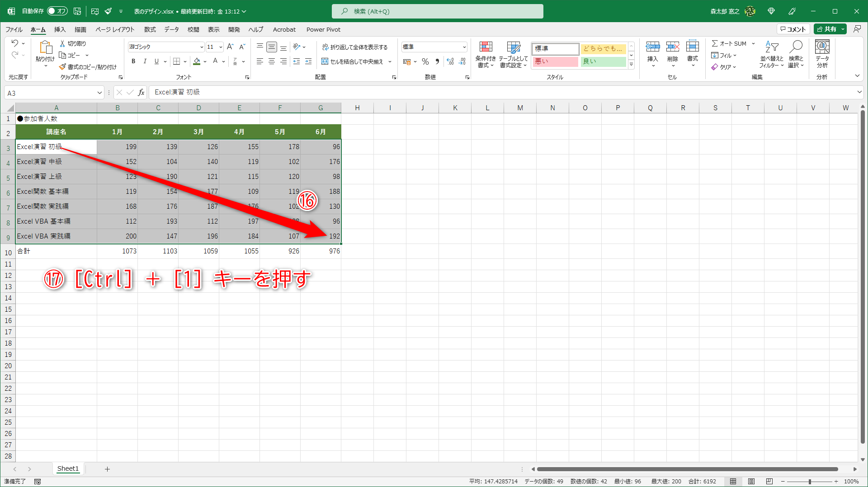The width and height of the screenshot is (868, 487).
Task: Open the Formulas (数式) tab
Action: 150,29
